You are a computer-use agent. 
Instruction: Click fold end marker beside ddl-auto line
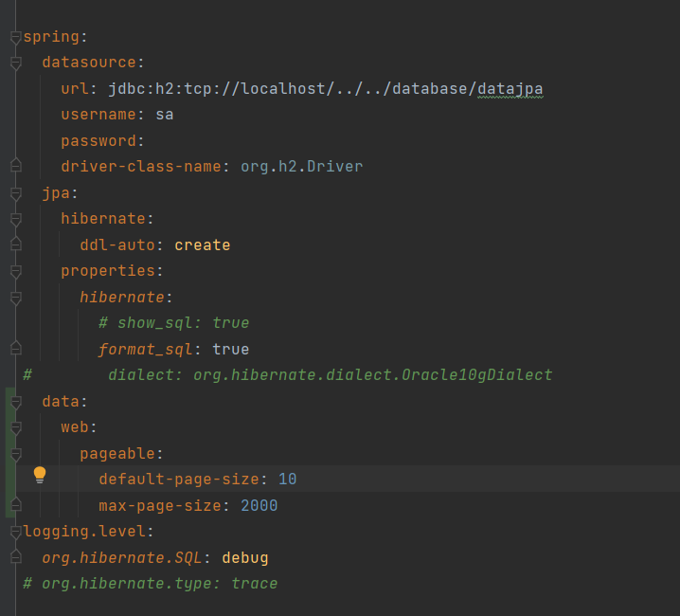15,245
